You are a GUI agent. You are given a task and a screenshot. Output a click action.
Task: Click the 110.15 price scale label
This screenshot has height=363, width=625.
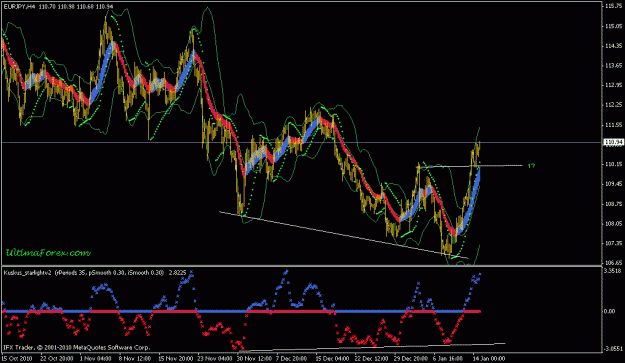coord(614,164)
